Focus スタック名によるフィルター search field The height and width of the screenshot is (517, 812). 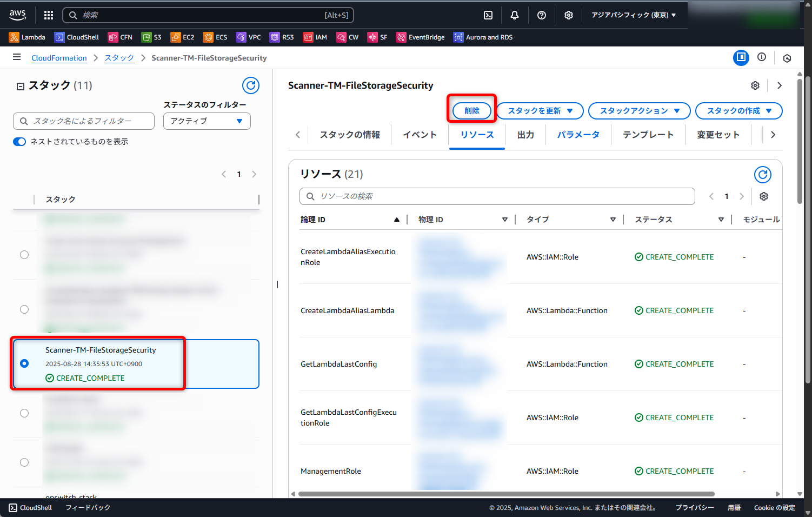tap(84, 121)
